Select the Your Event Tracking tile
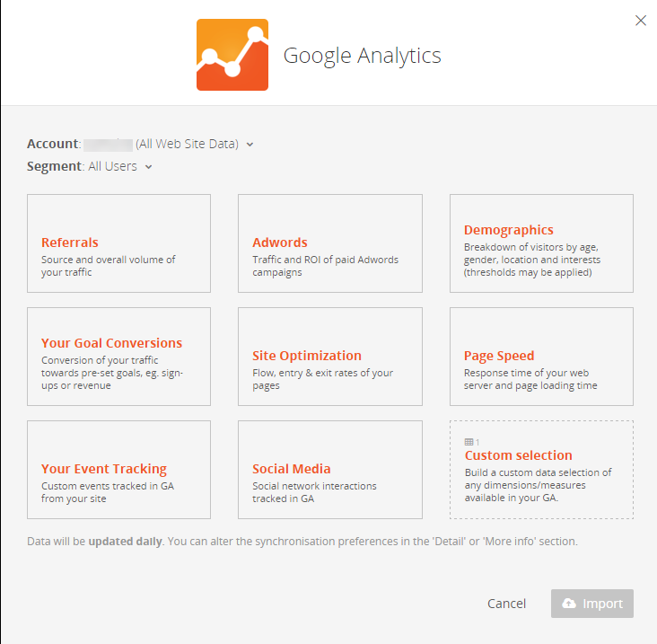The width and height of the screenshot is (657, 644). pos(118,470)
